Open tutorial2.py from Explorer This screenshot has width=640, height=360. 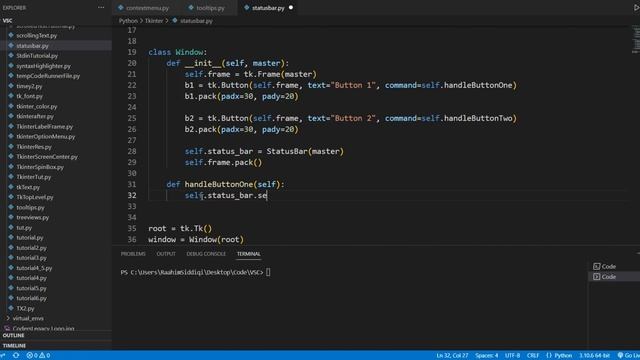click(x=31, y=248)
